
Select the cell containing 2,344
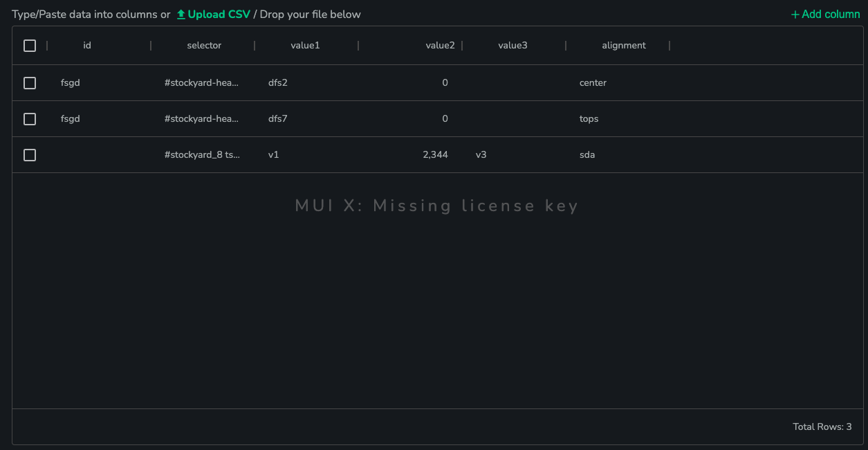410,155
